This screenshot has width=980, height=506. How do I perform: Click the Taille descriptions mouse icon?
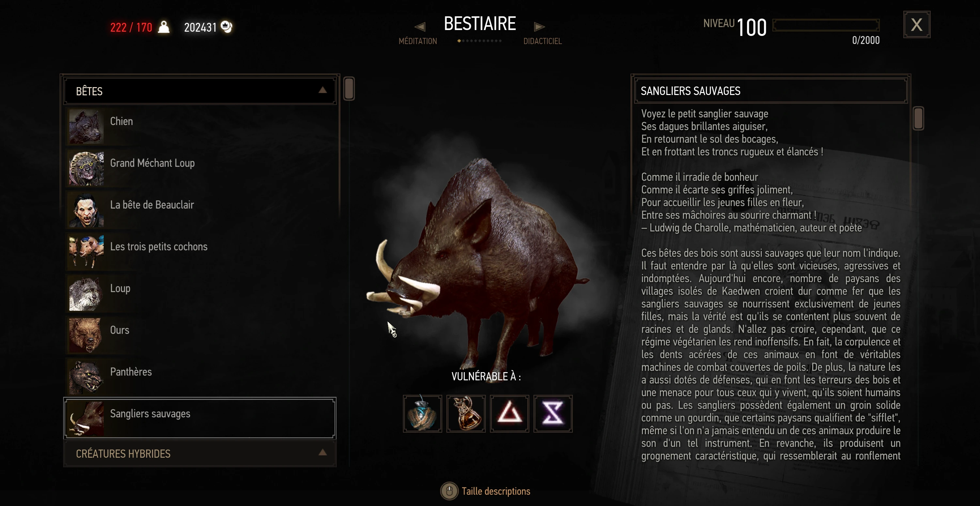449,491
